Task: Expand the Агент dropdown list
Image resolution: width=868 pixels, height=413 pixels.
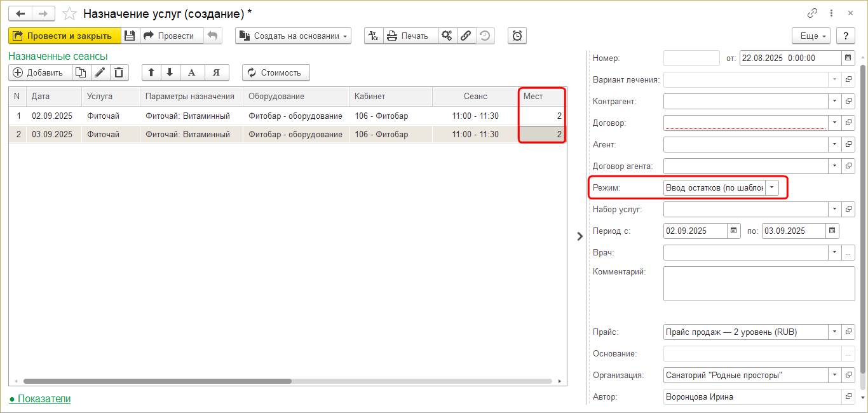Action: pos(834,144)
